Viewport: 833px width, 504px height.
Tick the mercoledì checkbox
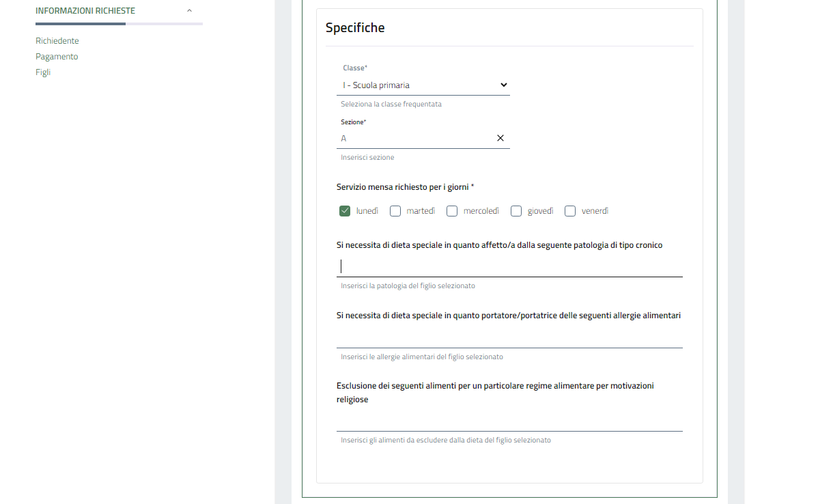[452, 211]
